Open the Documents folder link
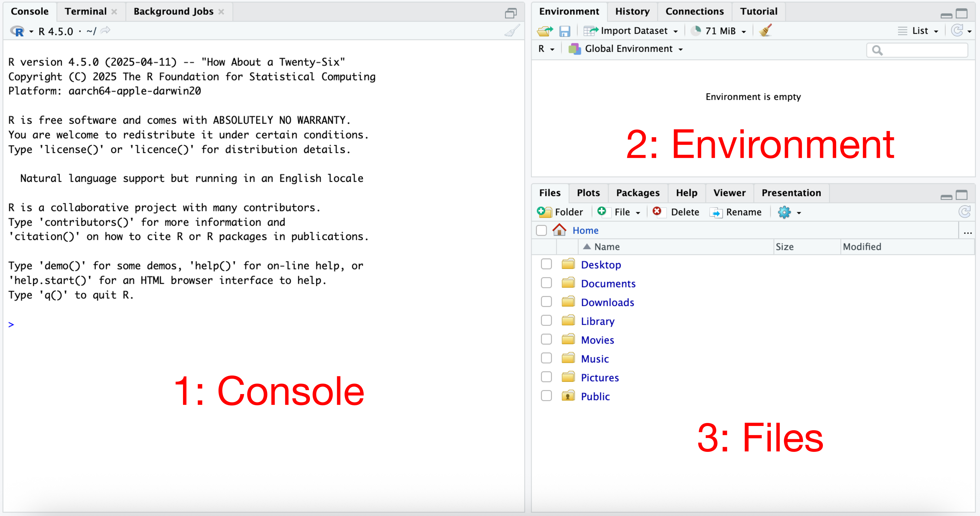 pyautogui.click(x=608, y=284)
